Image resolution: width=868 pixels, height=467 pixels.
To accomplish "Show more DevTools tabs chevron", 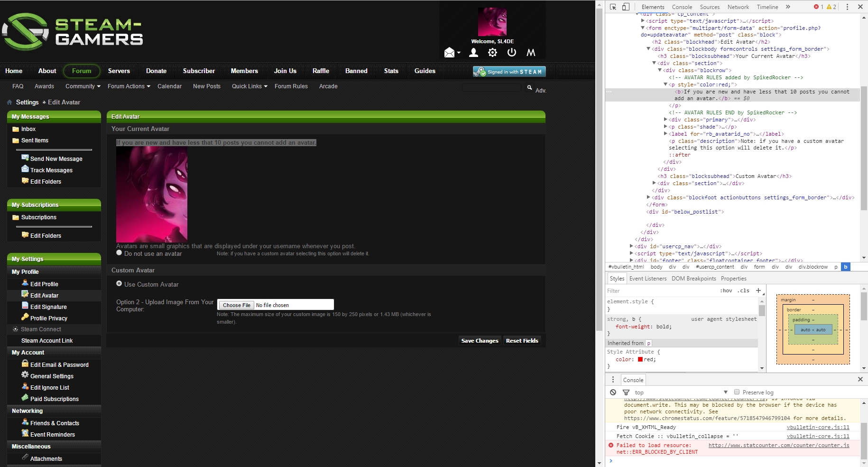I will (x=788, y=7).
